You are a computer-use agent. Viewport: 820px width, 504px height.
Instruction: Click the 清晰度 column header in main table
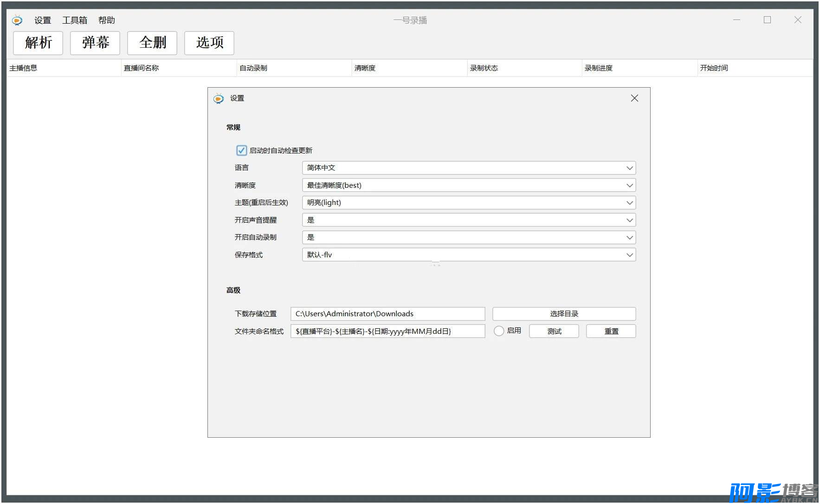pos(409,68)
